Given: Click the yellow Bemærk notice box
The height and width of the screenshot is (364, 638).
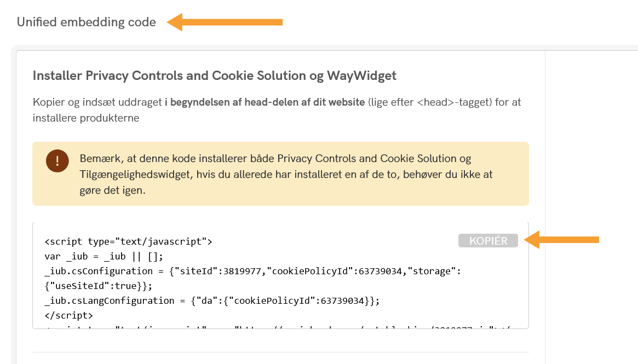Looking at the screenshot, I should [x=280, y=174].
